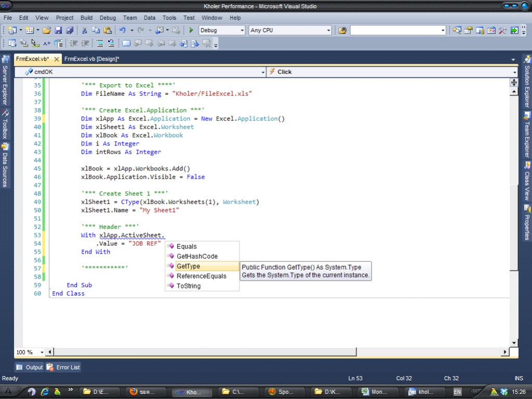The image size is (532, 399).
Task: Click the Paste clipboard icon
Action: pyautogui.click(x=108, y=30)
